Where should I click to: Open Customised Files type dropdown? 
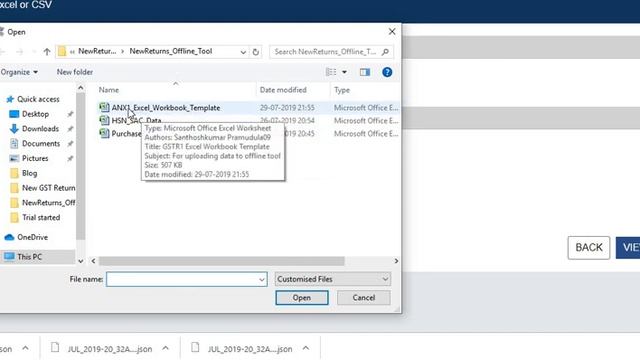pyautogui.click(x=332, y=279)
